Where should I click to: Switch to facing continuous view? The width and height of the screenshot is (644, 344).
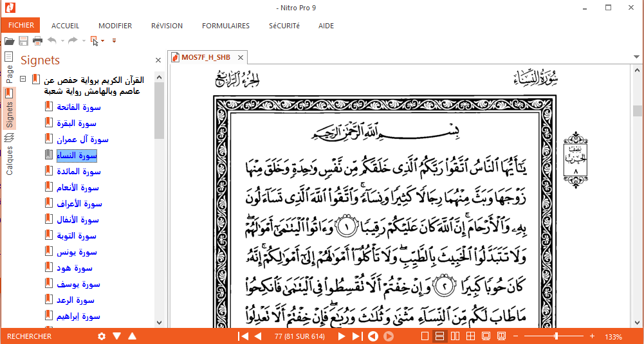[x=471, y=337]
